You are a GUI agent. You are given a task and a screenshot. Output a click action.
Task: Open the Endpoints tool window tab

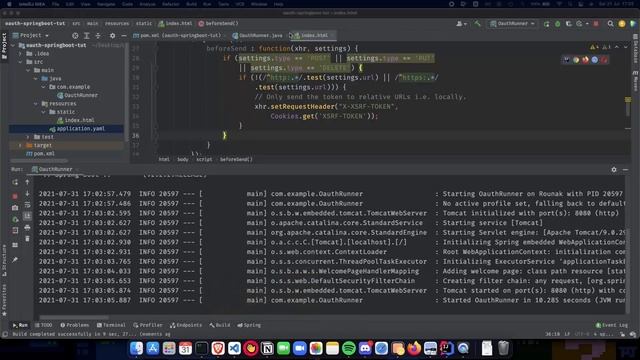pyautogui.click(x=186, y=325)
